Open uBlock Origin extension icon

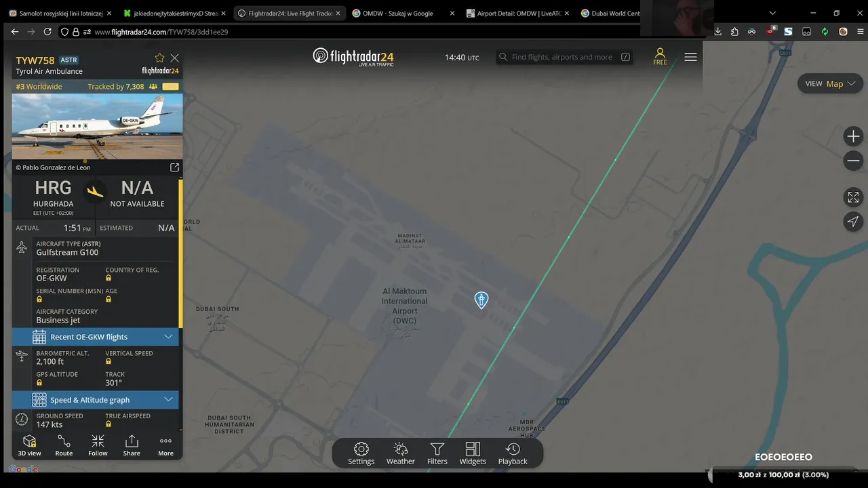pos(771,32)
